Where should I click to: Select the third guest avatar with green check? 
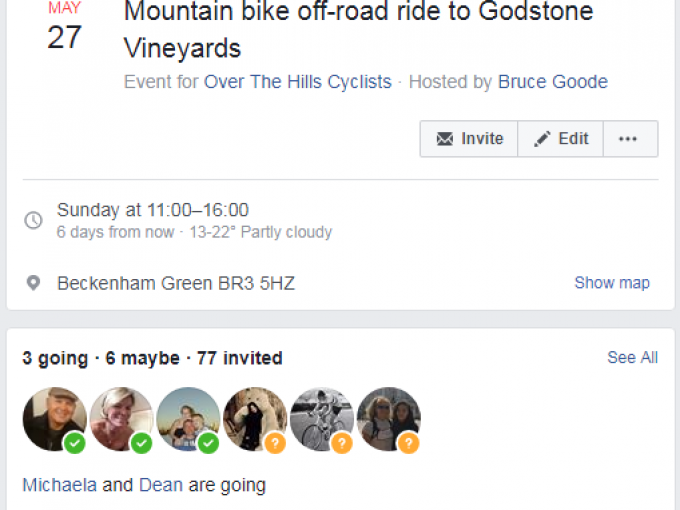tap(188, 419)
